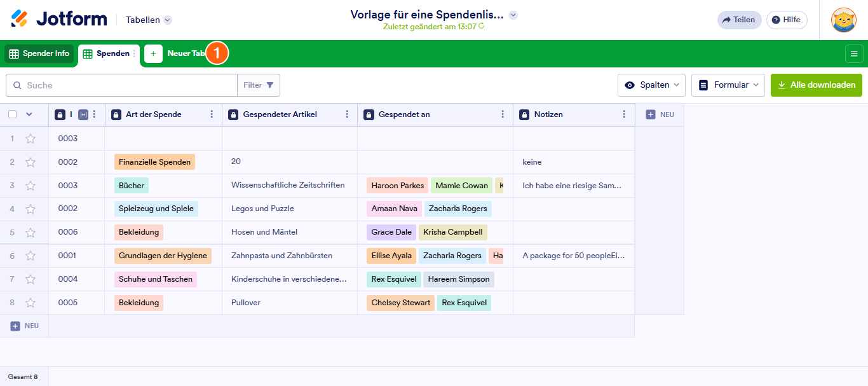This screenshot has height=386, width=868.
Task: Open the user avatar menu
Action: point(844,20)
